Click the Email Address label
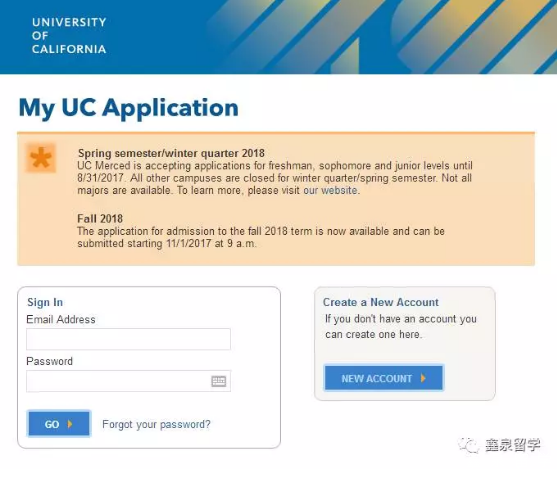Screen dimensions: 557x482 61,320
